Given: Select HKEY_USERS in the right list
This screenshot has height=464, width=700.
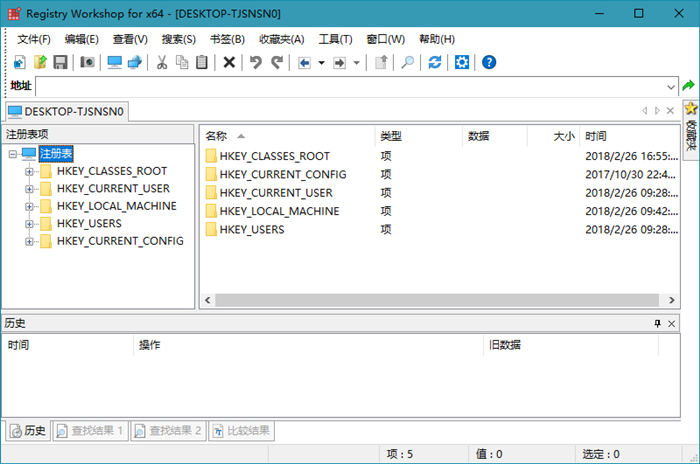Looking at the screenshot, I should click(251, 229).
